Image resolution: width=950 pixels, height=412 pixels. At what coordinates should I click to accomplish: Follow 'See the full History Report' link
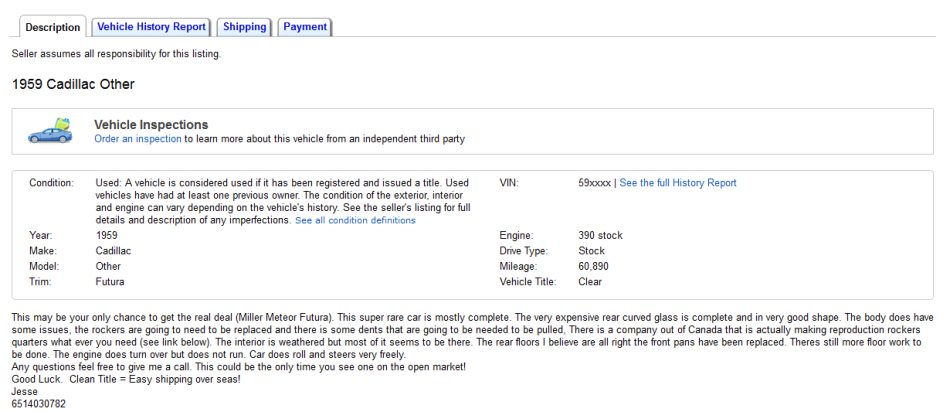coord(678,183)
